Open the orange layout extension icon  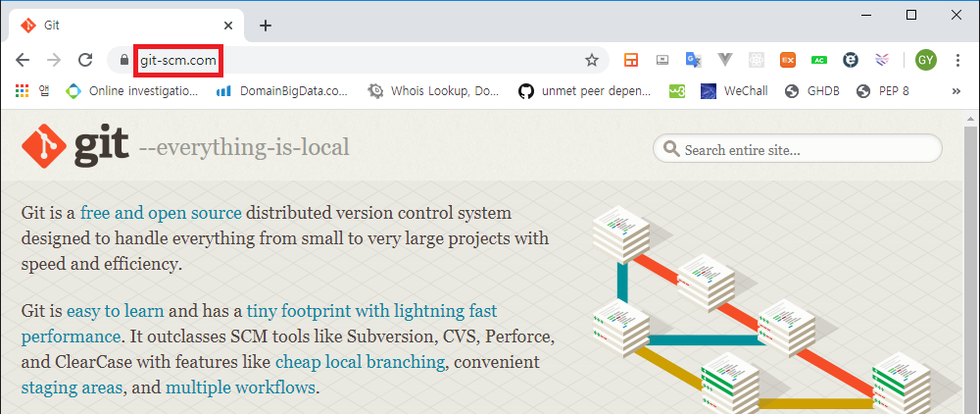630,60
